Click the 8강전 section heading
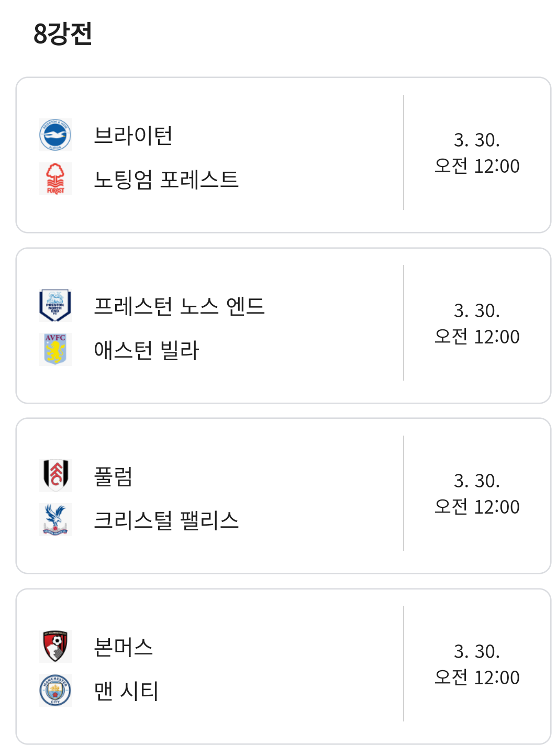This screenshot has width=557, height=756. click(x=63, y=34)
